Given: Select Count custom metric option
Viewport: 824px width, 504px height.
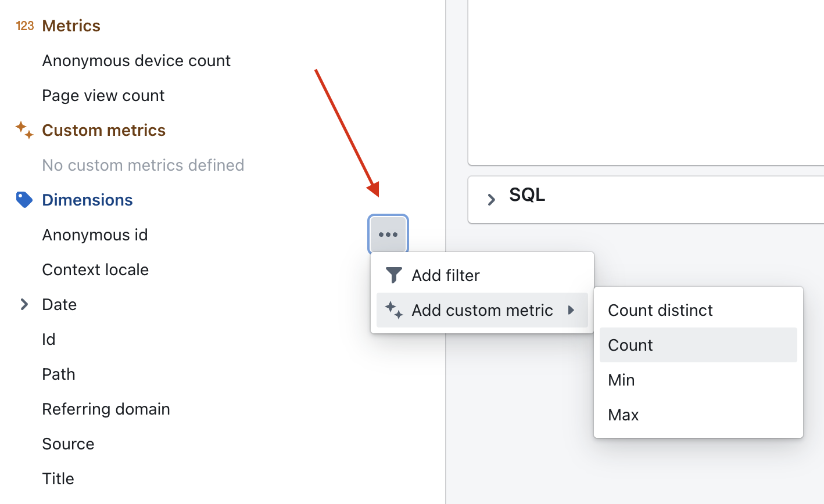Looking at the screenshot, I should point(630,345).
